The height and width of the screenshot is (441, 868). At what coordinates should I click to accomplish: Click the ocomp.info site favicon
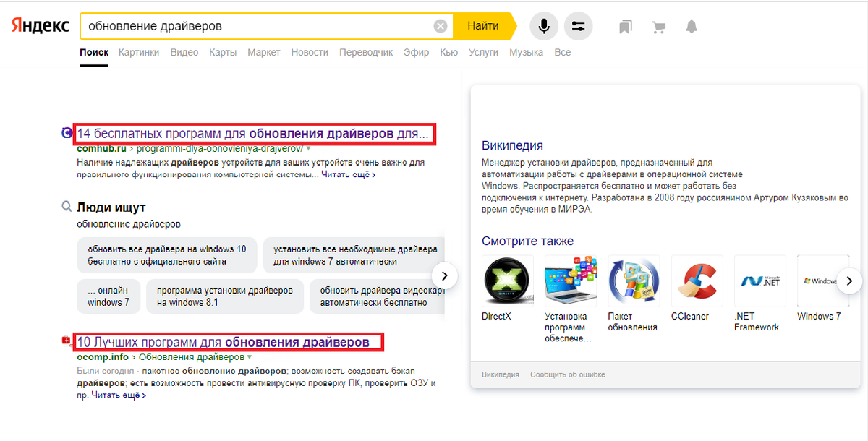[67, 340]
